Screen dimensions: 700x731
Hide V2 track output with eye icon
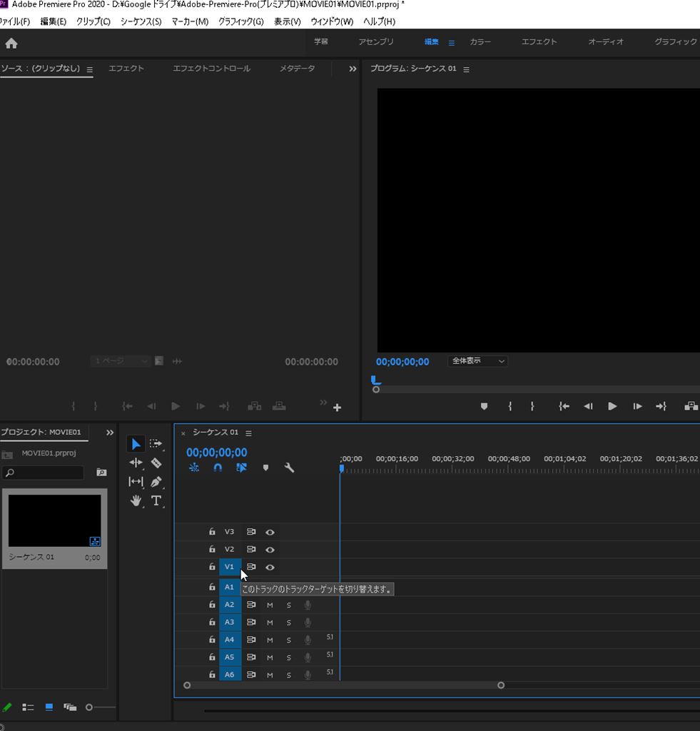[270, 550]
